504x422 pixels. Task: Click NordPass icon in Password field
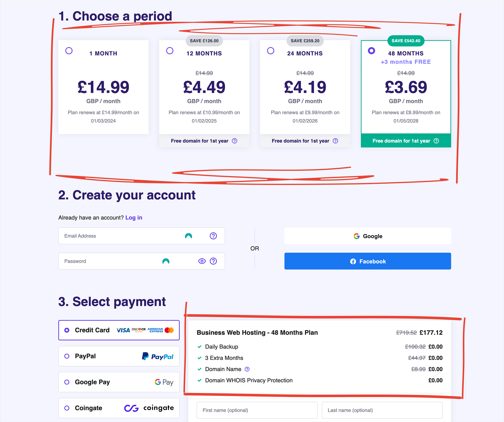(x=166, y=261)
